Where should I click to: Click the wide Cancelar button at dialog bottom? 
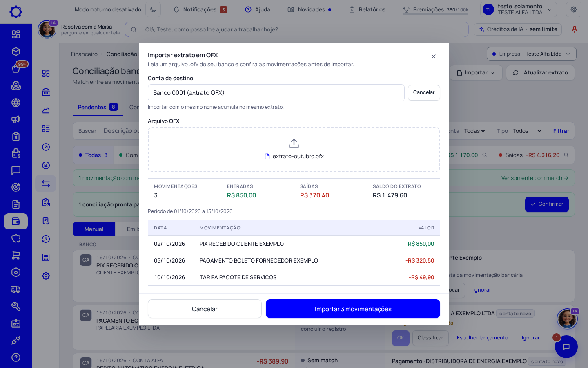[x=205, y=309]
